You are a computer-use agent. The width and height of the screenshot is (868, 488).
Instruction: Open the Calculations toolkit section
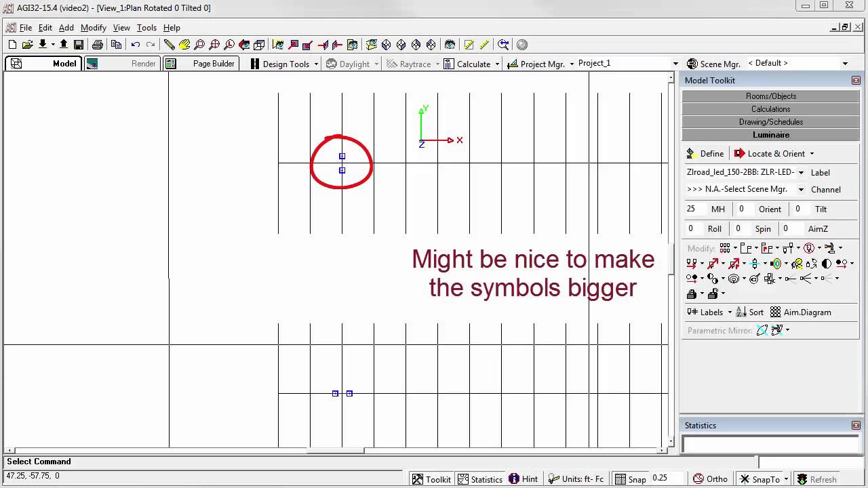point(771,109)
